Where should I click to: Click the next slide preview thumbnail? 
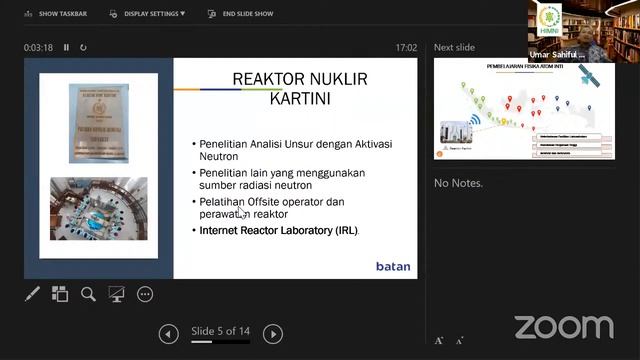(524, 109)
